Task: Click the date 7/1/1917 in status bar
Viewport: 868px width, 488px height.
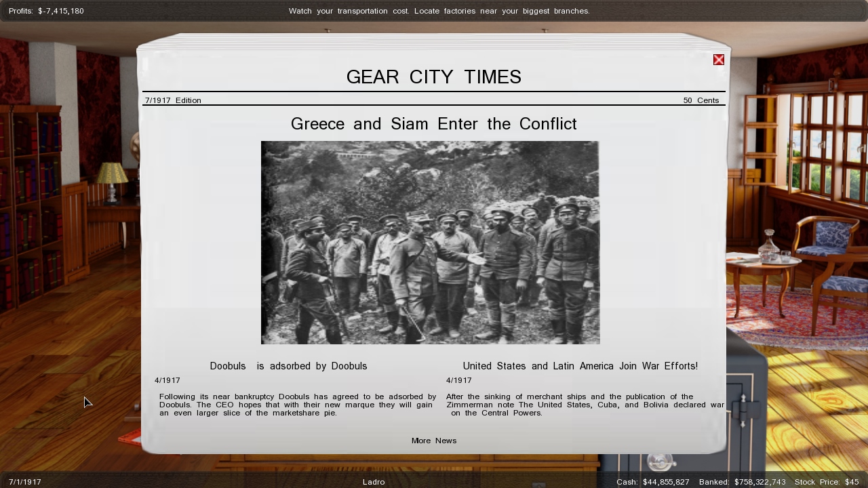Action: pos(25,482)
